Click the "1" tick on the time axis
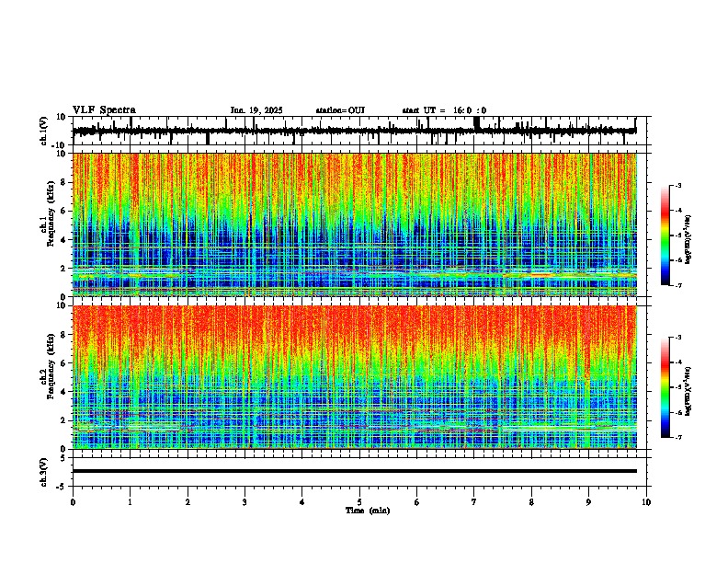The height and width of the screenshot is (563, 728). click(130, 502)
